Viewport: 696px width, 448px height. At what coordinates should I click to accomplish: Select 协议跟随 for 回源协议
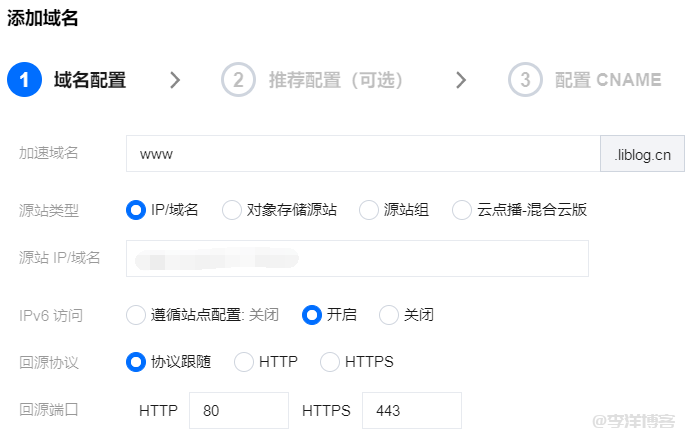click(136, 362)
